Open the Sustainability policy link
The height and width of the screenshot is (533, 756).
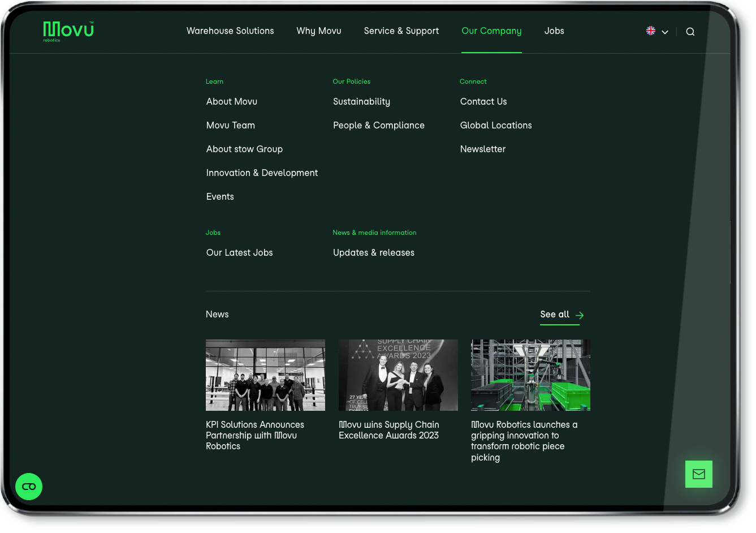click(361, 102)
